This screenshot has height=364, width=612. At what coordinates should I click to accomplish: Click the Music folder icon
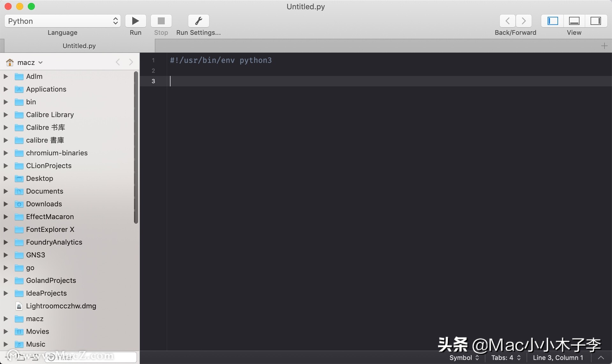click(19, 344)
